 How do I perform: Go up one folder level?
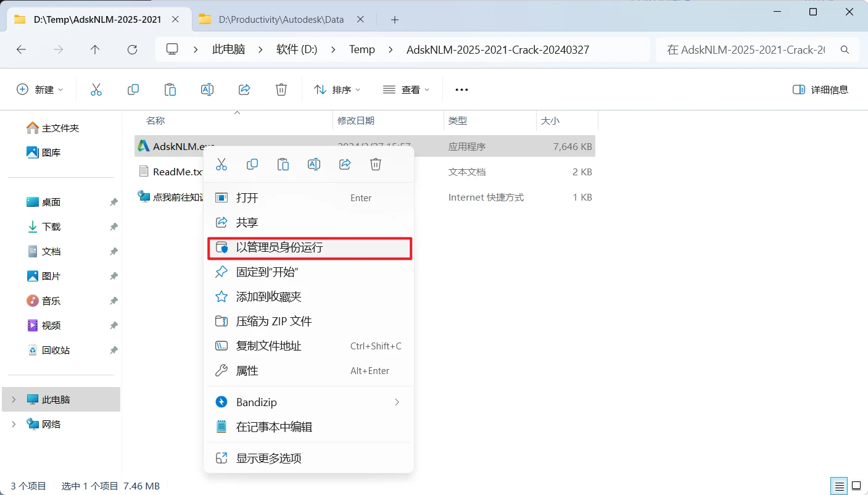95,49
